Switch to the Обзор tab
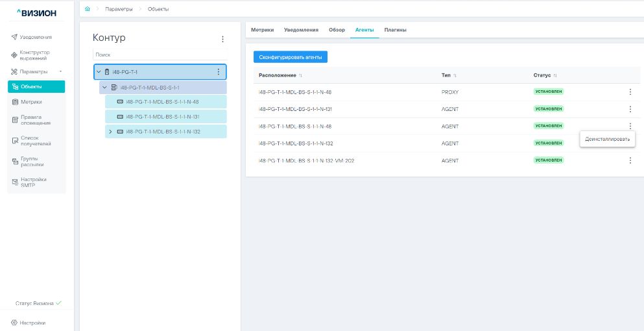The width and height of the screenshot is (644, 331). (x=337, y=30)
